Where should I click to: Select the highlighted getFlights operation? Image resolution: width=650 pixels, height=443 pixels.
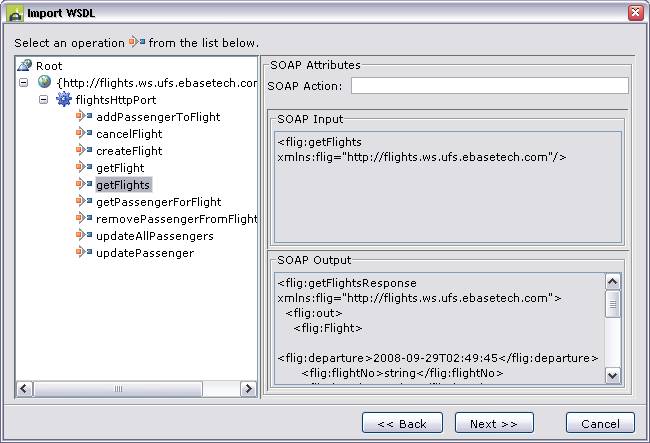point(123,185)
